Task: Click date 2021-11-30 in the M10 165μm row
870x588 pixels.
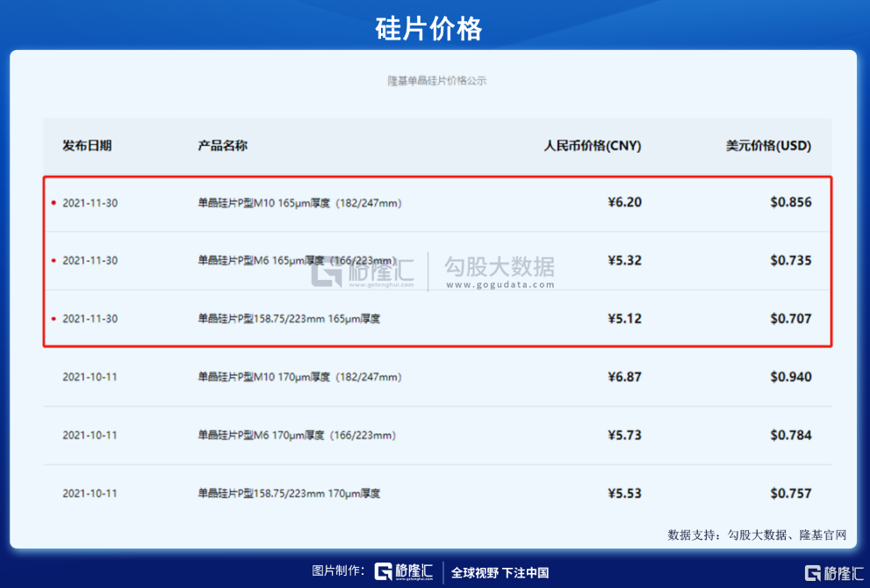Action: pos(90,203)
